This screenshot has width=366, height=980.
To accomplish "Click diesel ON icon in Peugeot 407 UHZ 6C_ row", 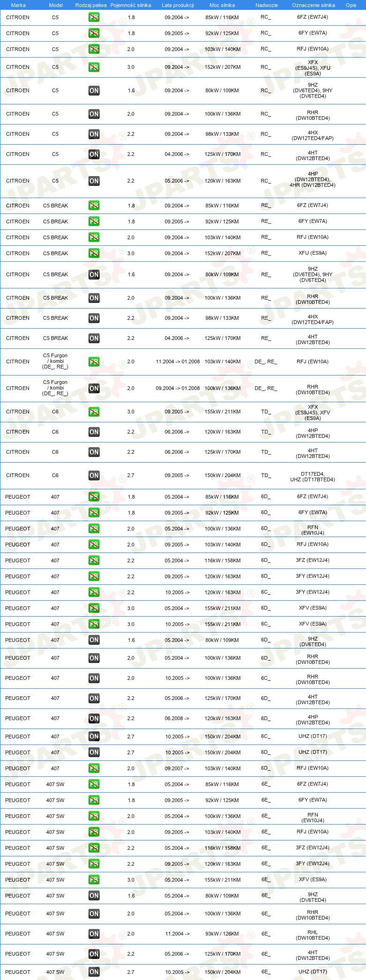I will click(x=94, y=737).
